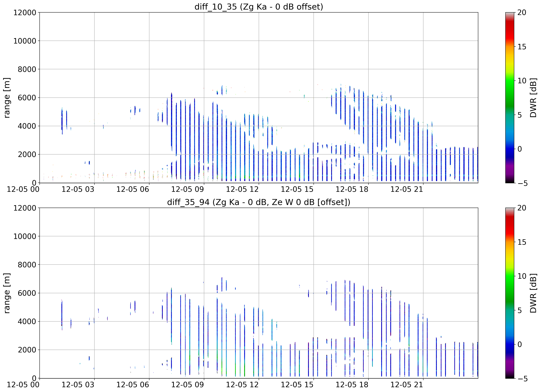Click the '12-05 21' x-tick label under the diff_35_94 plot
The width and height of the screenshot is (541, 392).
click(407, 385)
